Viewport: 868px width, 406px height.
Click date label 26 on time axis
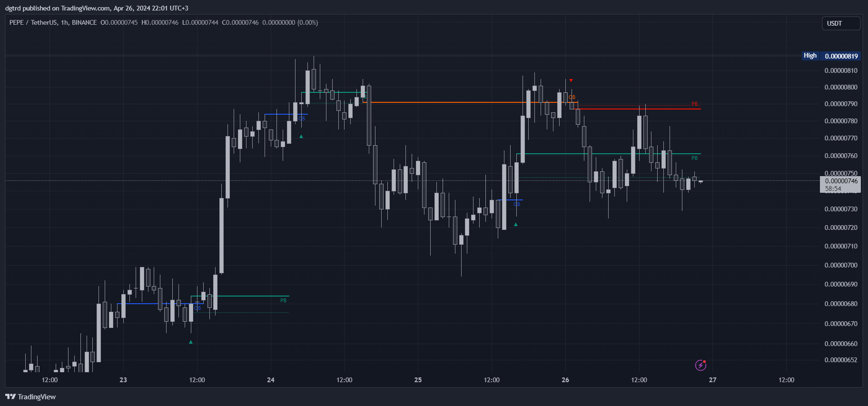(x=565, y=380)
